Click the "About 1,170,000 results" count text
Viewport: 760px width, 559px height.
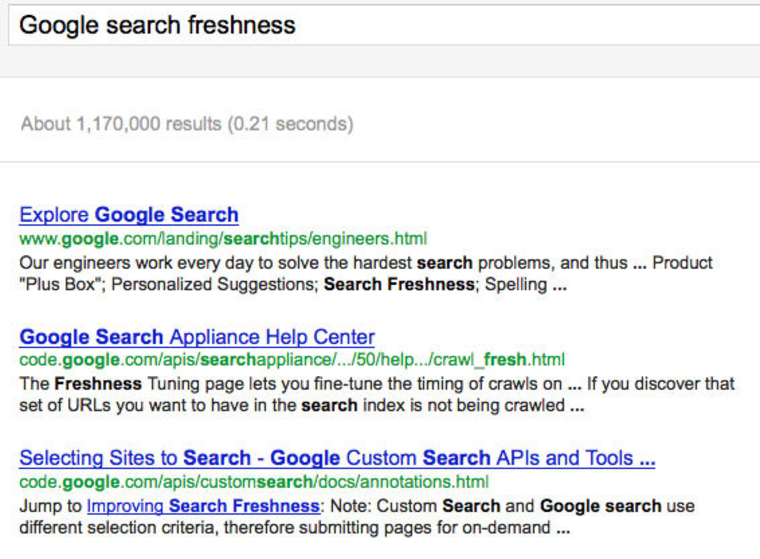[121, 125]
